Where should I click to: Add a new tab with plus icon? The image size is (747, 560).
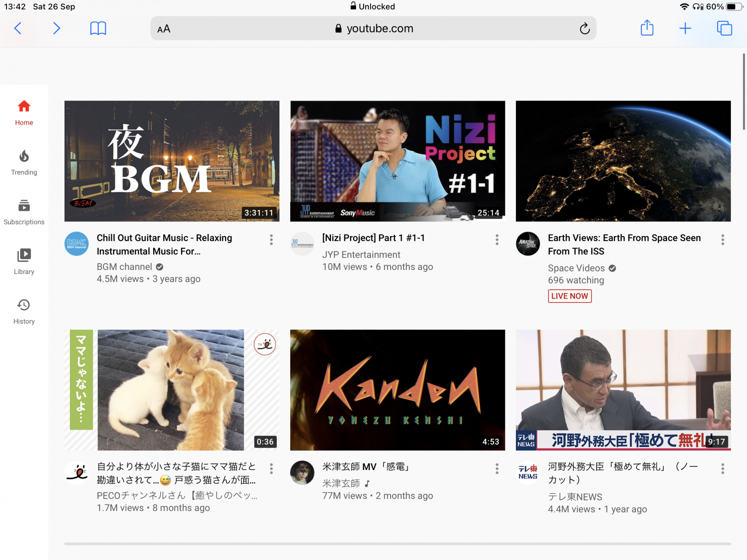click(x=685, y=28)
